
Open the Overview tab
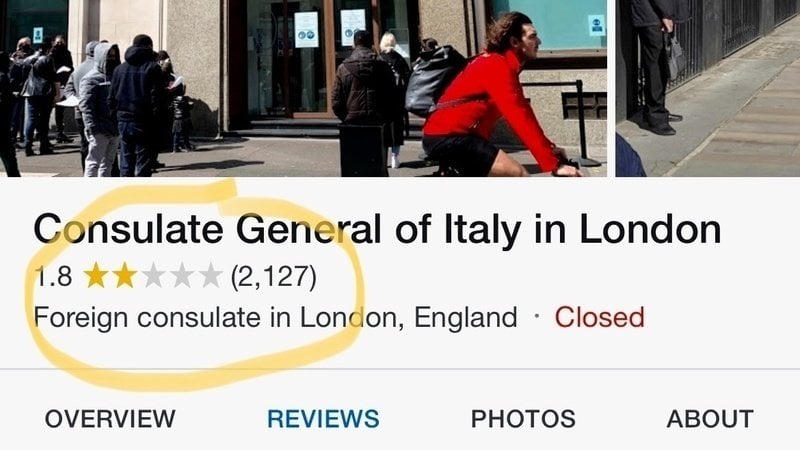tap(110, 419)
